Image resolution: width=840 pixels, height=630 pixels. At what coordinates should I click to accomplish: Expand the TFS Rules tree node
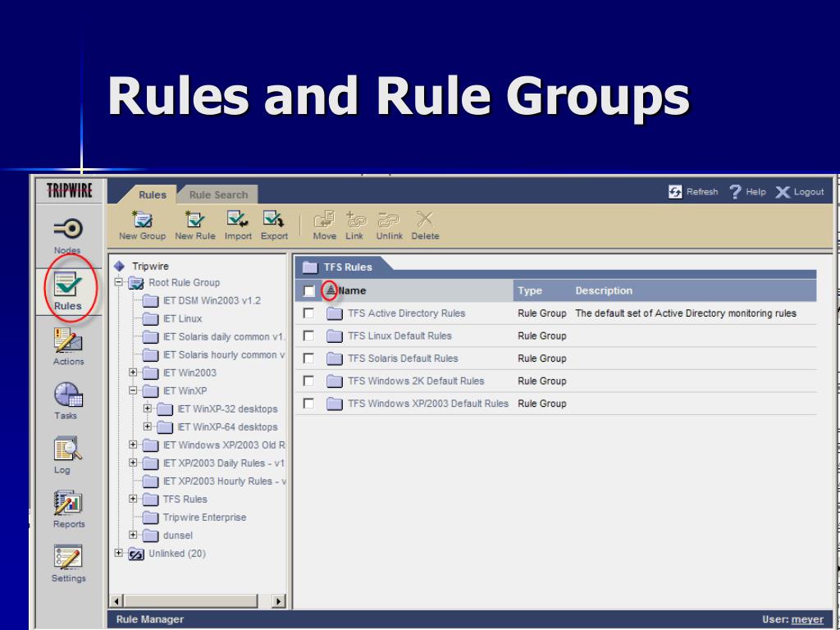click(133, 499)
